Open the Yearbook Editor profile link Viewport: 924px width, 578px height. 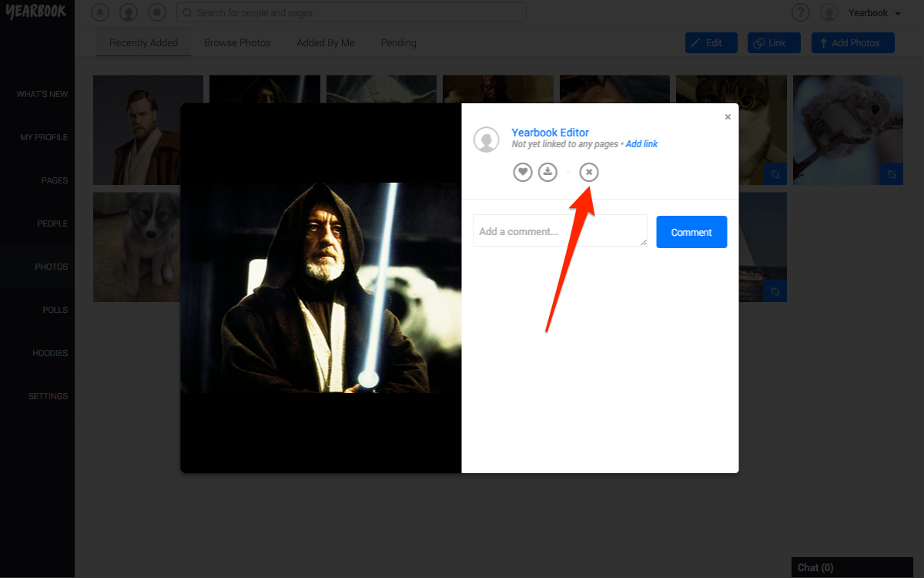pos(551,133)
